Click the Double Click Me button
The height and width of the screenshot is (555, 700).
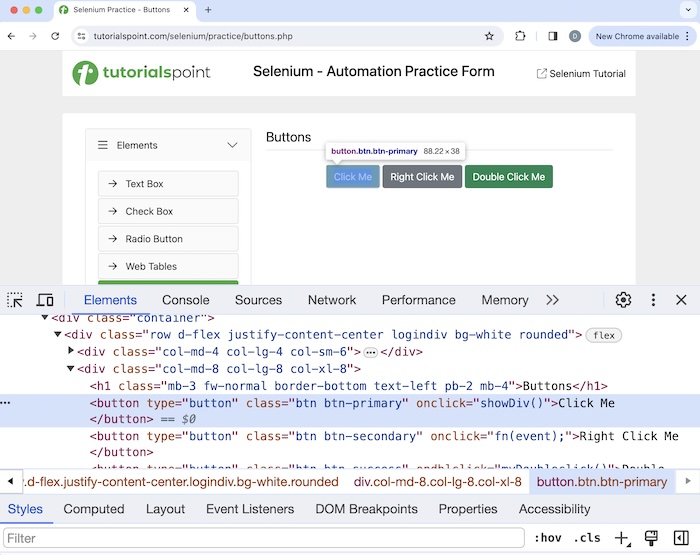tap(508, 177)
